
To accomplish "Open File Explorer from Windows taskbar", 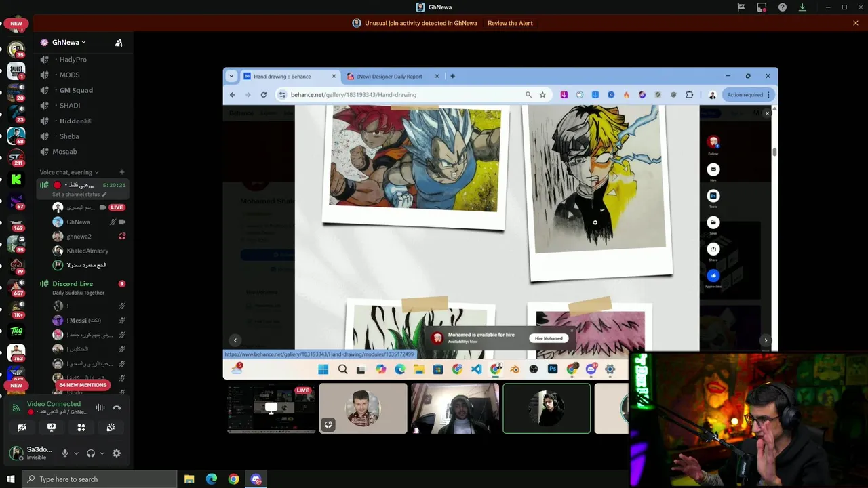I will click(189, 479).
